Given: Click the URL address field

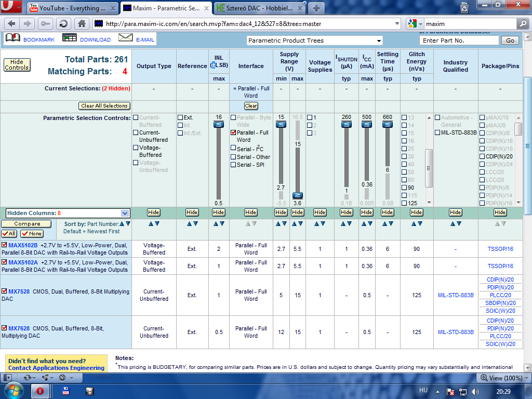Looking at the screenshot, I should (x=247, y=24).
